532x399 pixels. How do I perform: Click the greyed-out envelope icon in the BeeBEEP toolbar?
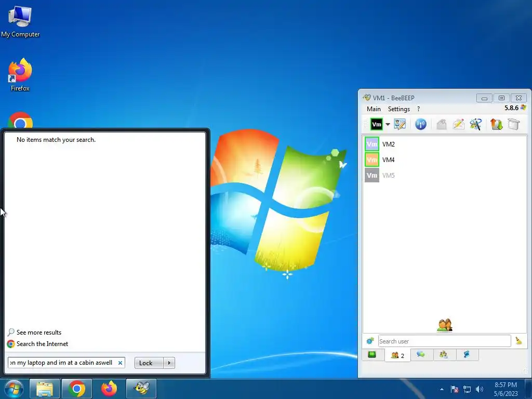pyautogui.click(x=442, y=124)
